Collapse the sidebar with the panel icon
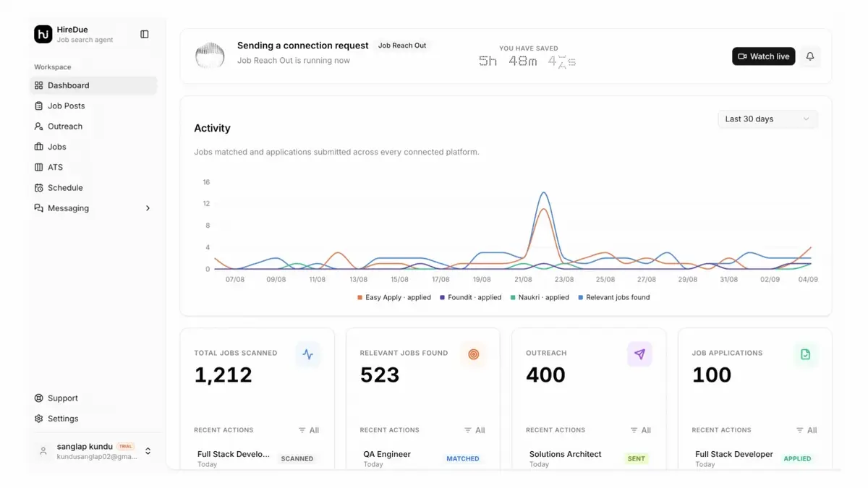This screenshot has width=868, height=488. [145, 34]
